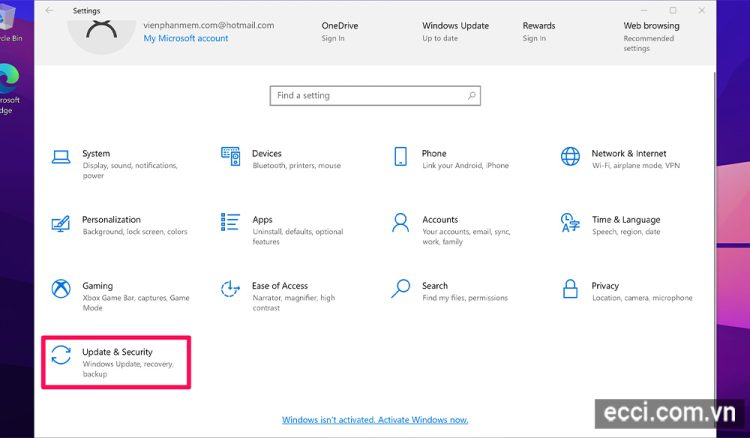Select the Accounts person icon
Viewport: 750px width, 438px height.
[x=400, y=222]
